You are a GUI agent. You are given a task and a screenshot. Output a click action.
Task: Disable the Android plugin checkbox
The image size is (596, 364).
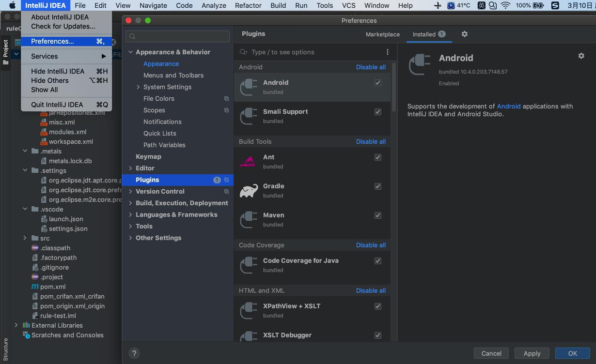pos(378,83)
